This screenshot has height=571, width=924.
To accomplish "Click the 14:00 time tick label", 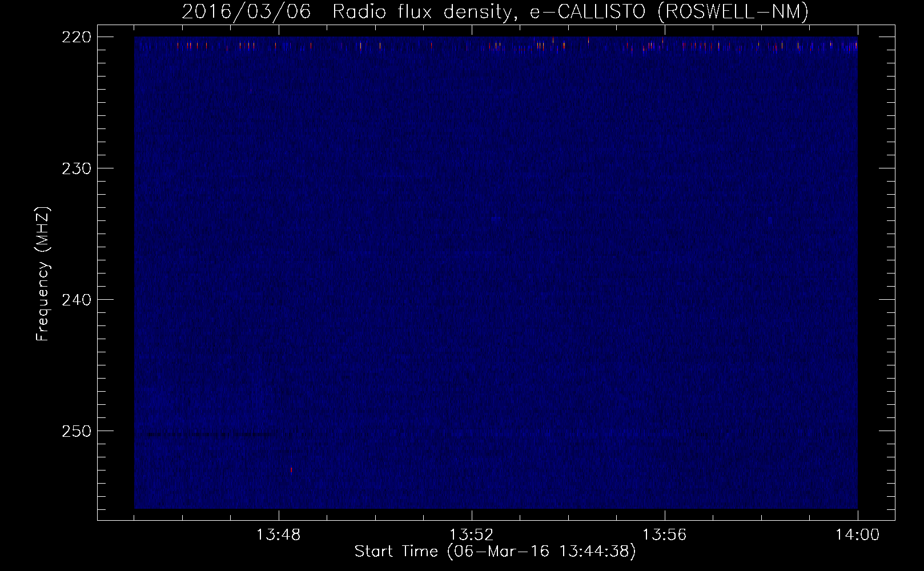I will click(x=858, y=535).
